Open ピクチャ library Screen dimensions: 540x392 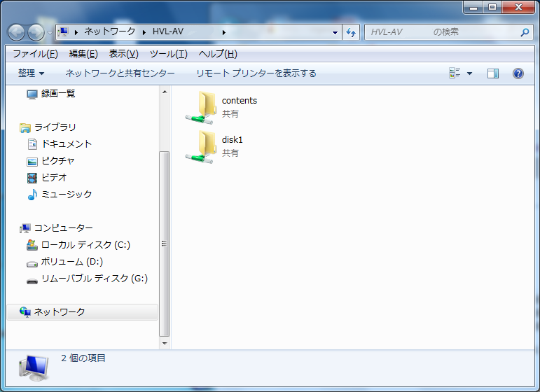[x=57, y=161]
